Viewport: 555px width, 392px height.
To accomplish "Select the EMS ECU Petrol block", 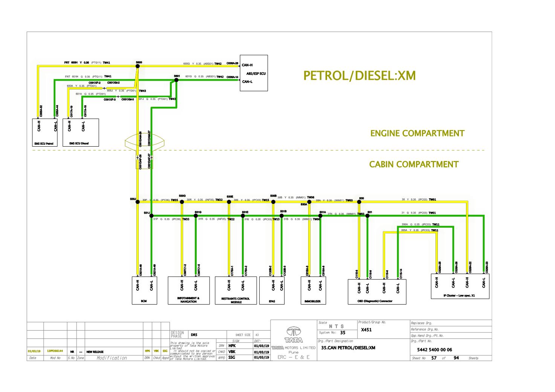I will pos(45,132).
